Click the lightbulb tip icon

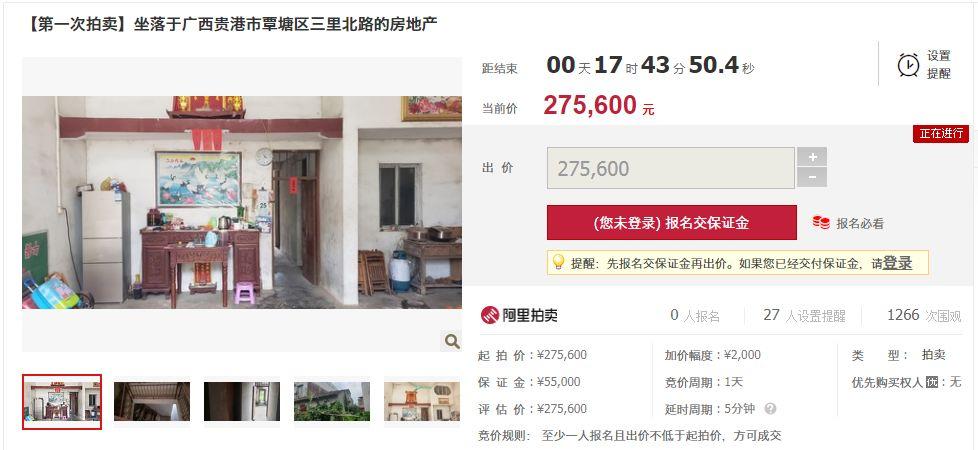(x=558, y=262)
